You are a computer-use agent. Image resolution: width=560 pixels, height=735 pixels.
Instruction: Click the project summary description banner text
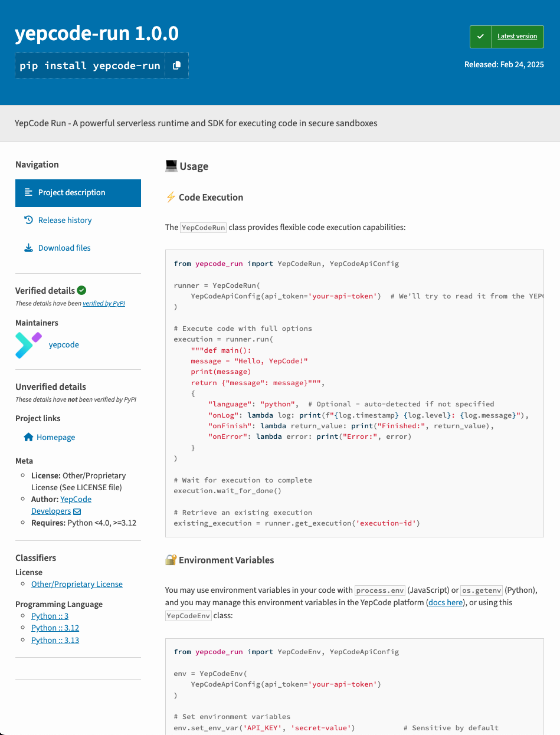(x=196, y=123)
